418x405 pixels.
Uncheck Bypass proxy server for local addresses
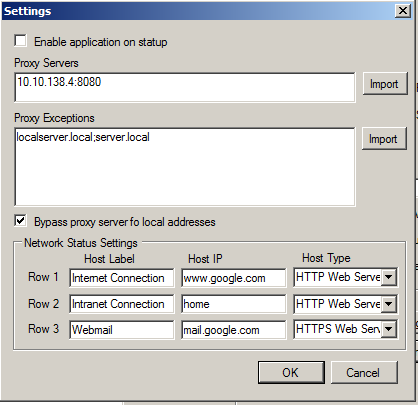pos(21,221)
